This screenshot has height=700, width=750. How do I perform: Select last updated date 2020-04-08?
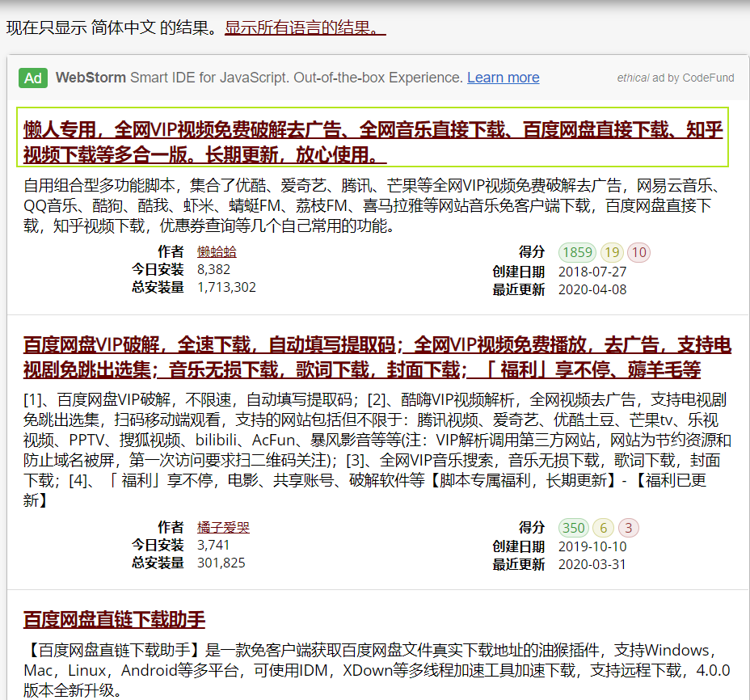592,289
